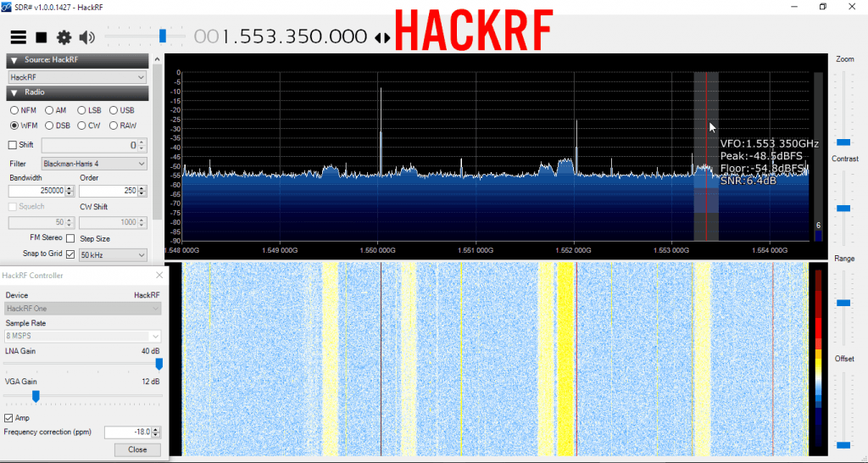Image resolution: width=868 pixels, height=463 pixels.
Task: Disable the Amp checkbox
Action: [9, 418]
